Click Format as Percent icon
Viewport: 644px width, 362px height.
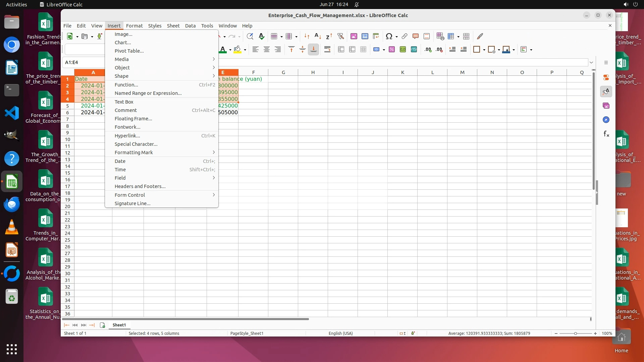392,50
